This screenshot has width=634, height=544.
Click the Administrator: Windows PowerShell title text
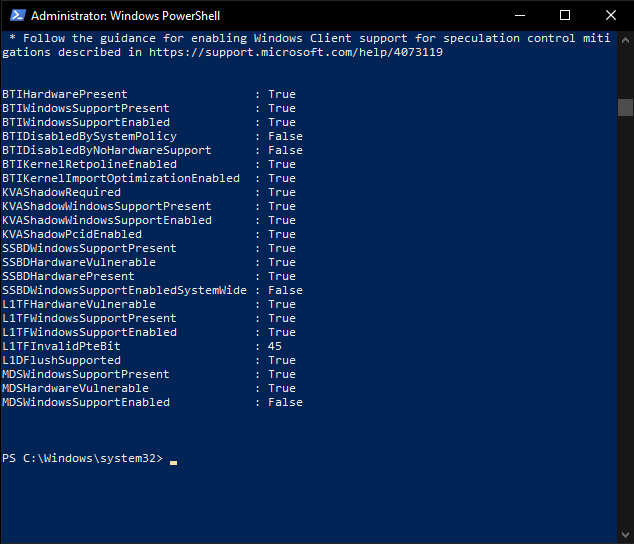pos(125,16)
